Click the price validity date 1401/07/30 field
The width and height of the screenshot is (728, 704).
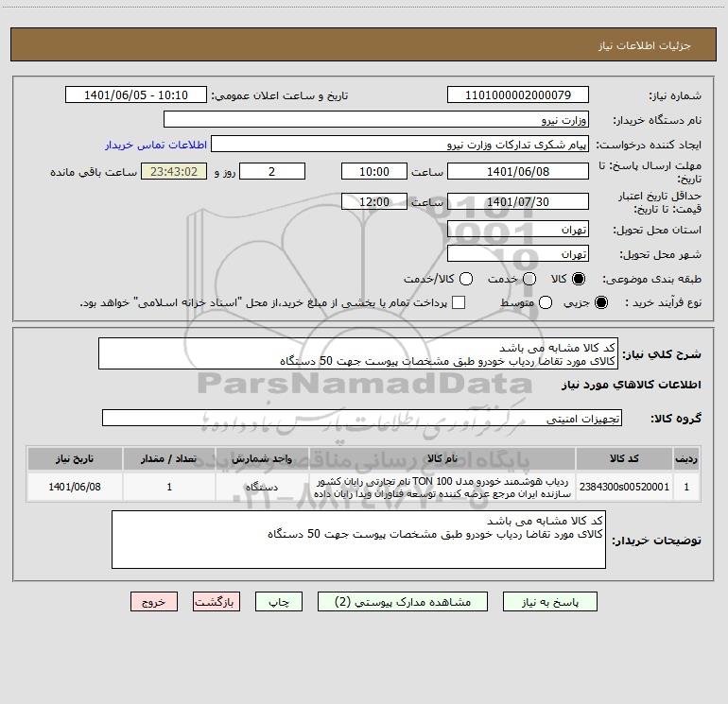click(x=518, y=201)
